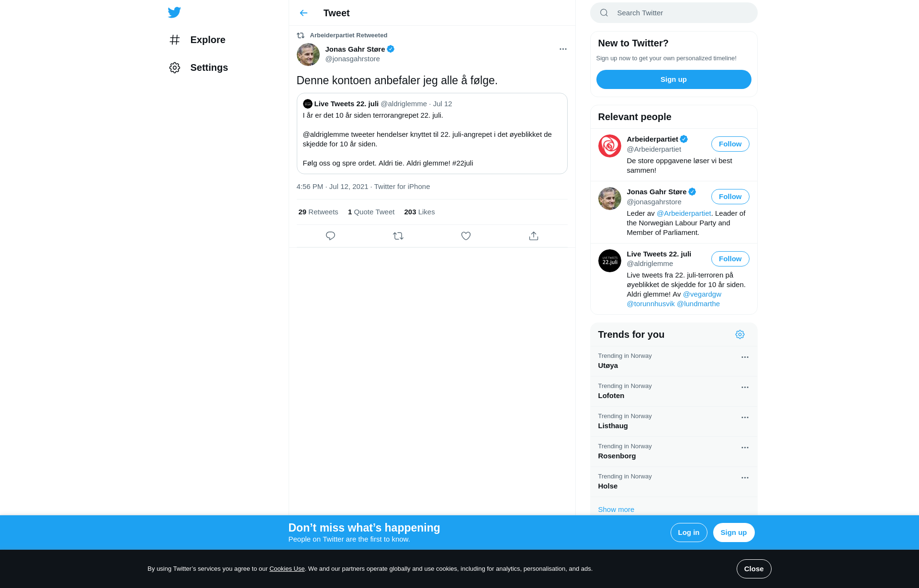Go back using the arrow icon

[x=303, y=13]
